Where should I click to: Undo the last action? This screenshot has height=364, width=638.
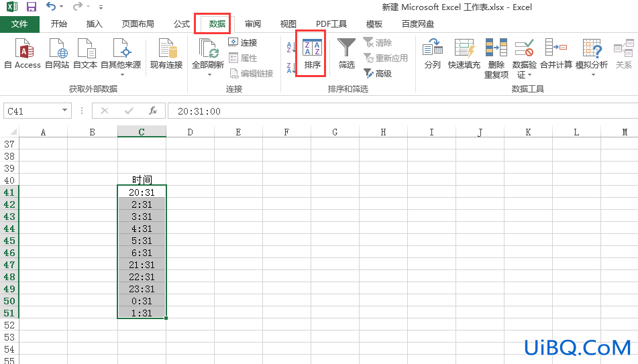tap(51, 7)
